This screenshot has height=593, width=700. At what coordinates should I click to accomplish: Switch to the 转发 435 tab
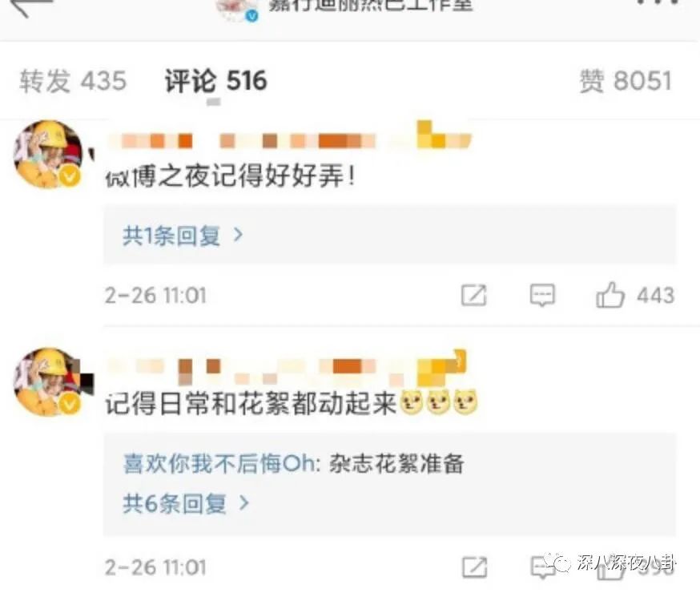pos(73,81)
